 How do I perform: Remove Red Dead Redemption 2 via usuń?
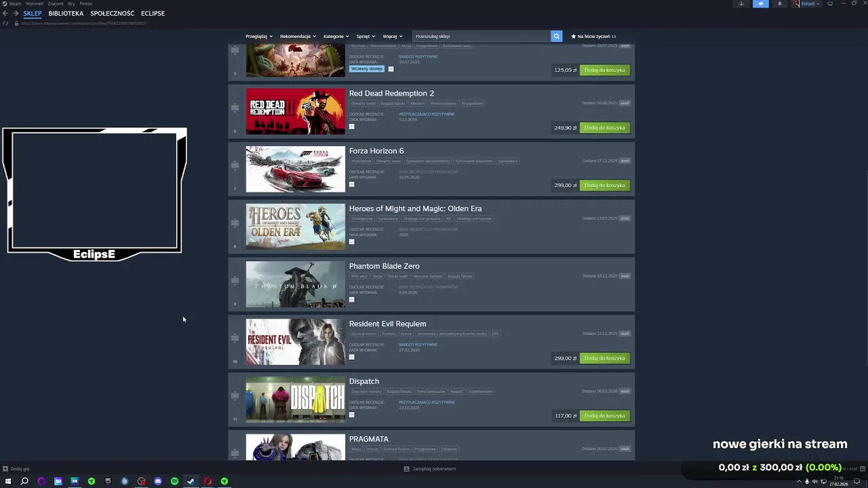click(x=625, y=103)
